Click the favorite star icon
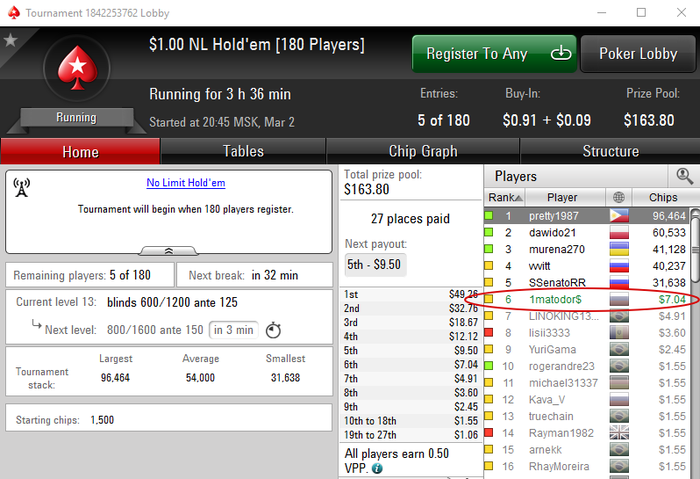 [x=10, y=41]
